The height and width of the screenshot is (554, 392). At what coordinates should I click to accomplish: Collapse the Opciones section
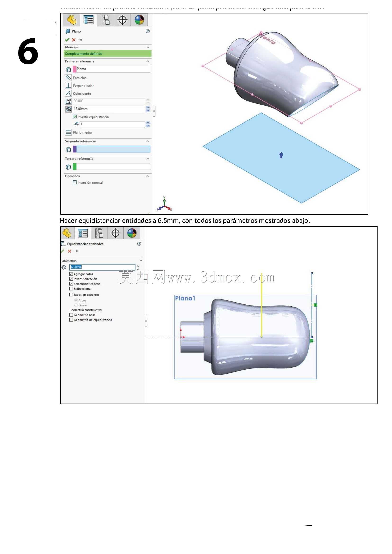(148, 176)
